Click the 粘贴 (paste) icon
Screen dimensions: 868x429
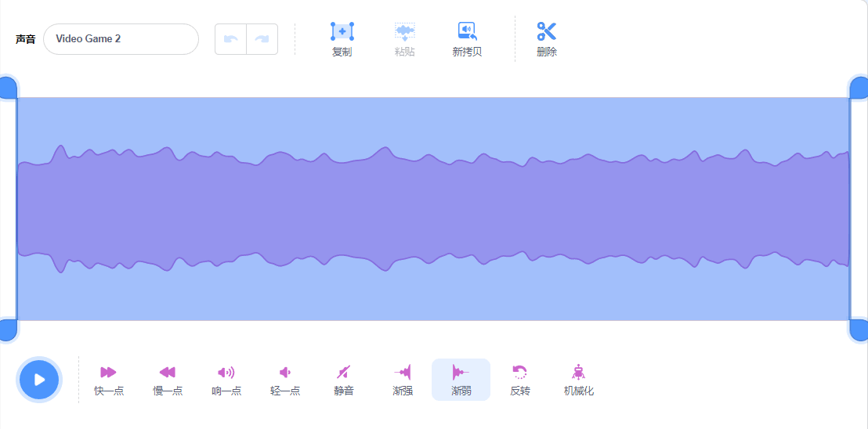coord(405,31)
